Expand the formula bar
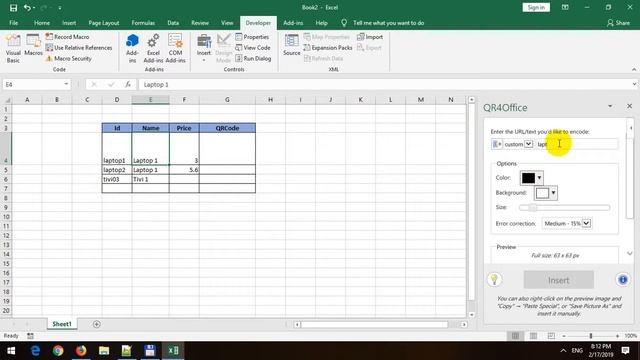The image size is (640, 360). [x=634, y=84]
